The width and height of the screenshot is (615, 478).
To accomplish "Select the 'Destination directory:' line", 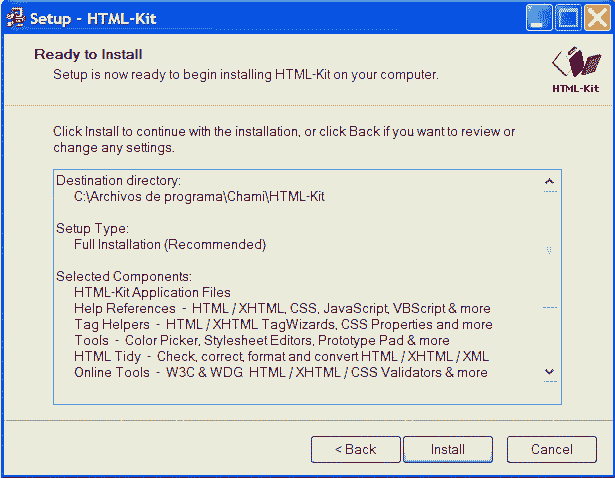I will pos(118,180).
